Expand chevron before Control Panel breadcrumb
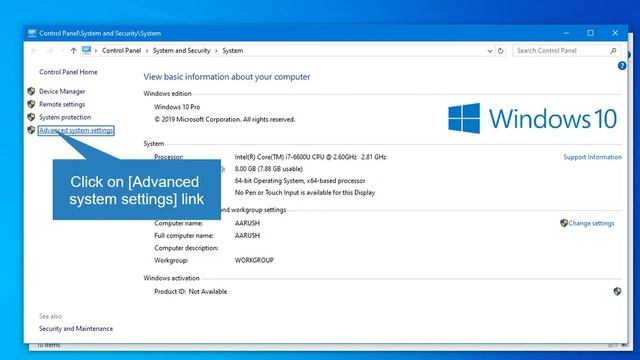The width and height of the screenshot is (640, 360). point(96,51)
